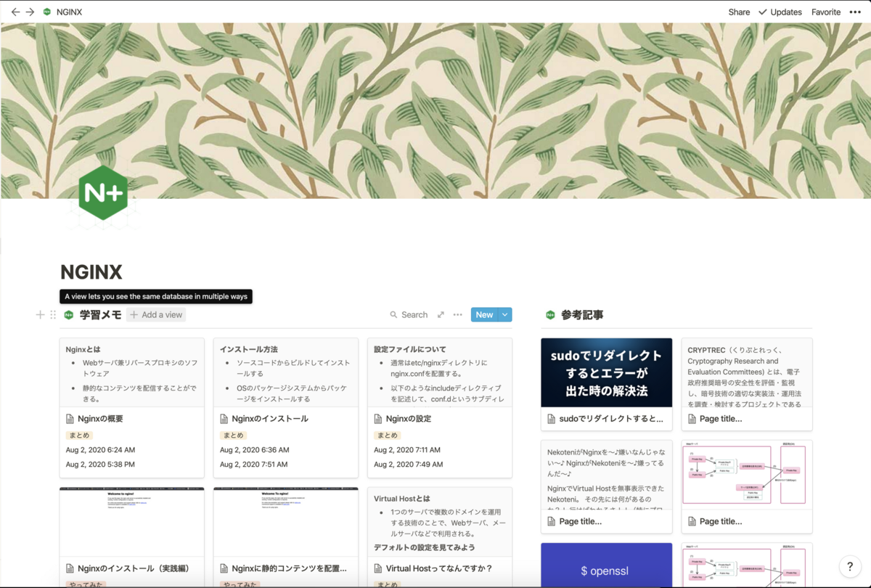Create a New database entry
871x588 pixels.
484,314
